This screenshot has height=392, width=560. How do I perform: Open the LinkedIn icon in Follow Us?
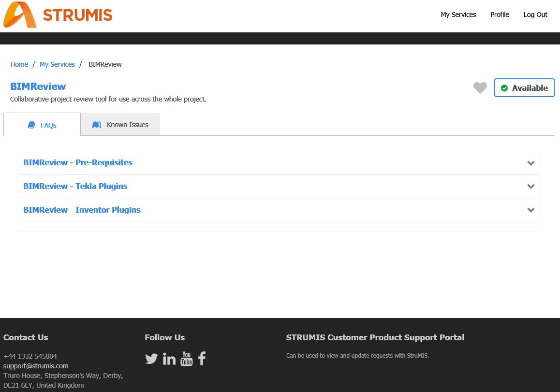tap(169, 359)
